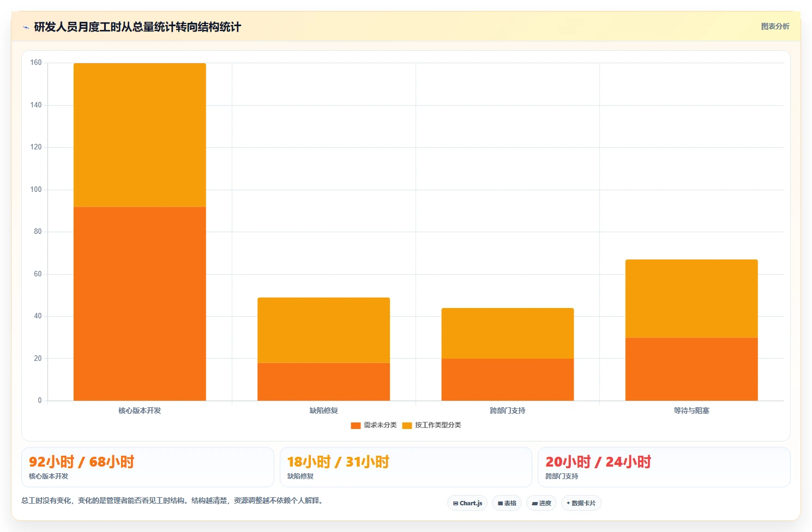812x532 pixels.
Task: Click the yellow upper segment of 等待与阻塞 bar
Action: coord(691,299)
